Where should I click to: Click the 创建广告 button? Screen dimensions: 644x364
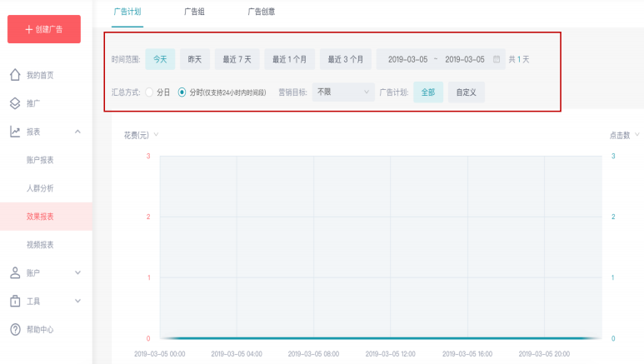tap(44, 29)
